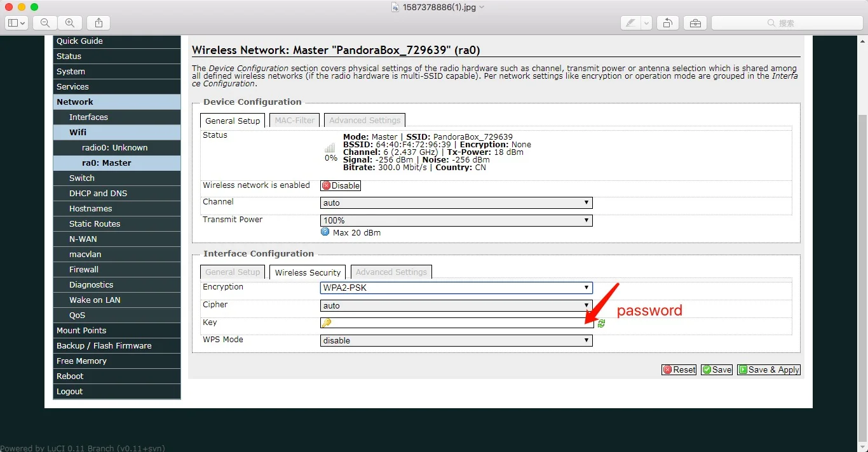The height and width of the screenshot is (452, 868).
Task: Open the Channel dropdown
Action: point(456,203)
